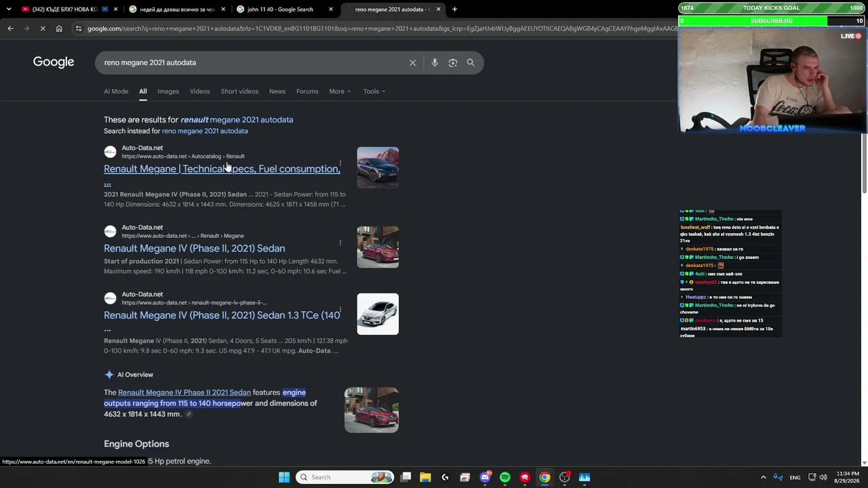This screenshot has height=488, width=868.
Task: Open Logitech G HUB from the taskbar
Action: coord(445,477)
